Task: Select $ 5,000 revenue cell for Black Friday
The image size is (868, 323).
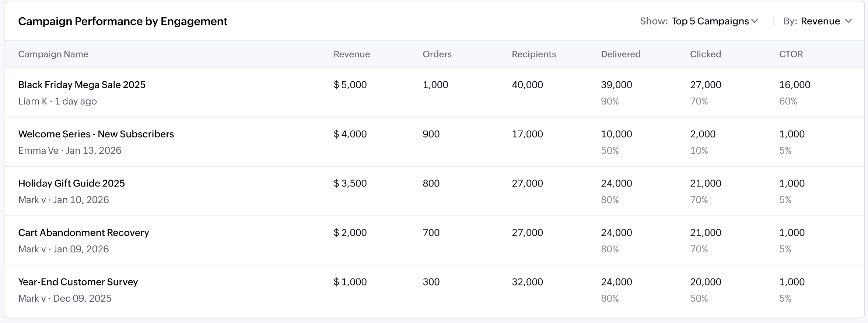Action: [x=350, y=85]
